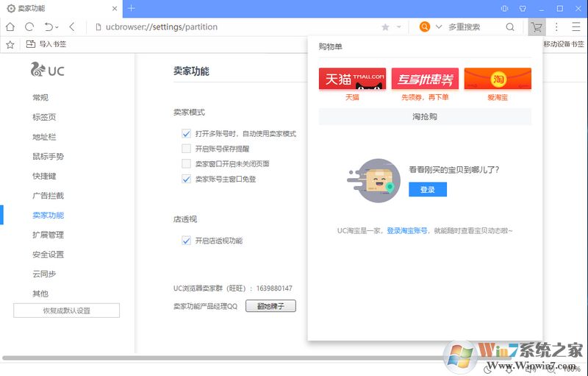
Task: Click 恢复成默认设置 button
Action: click(66, 311)
